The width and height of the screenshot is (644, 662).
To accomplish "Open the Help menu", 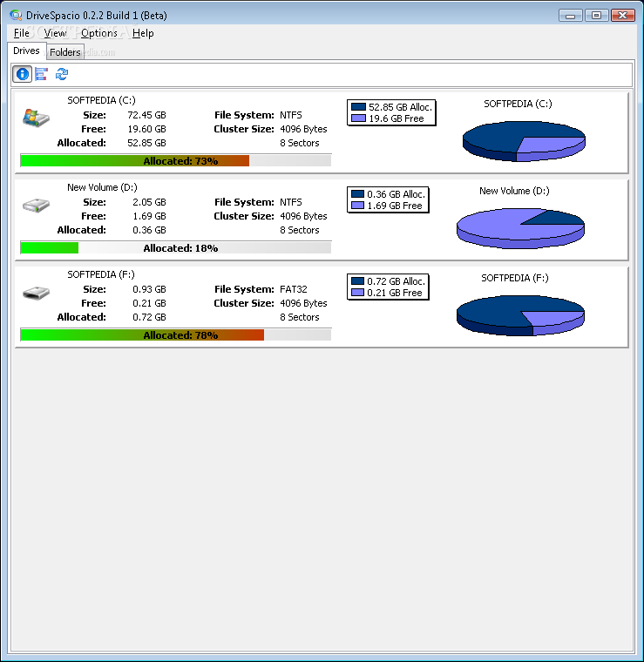I will click(x=143, y=33).
